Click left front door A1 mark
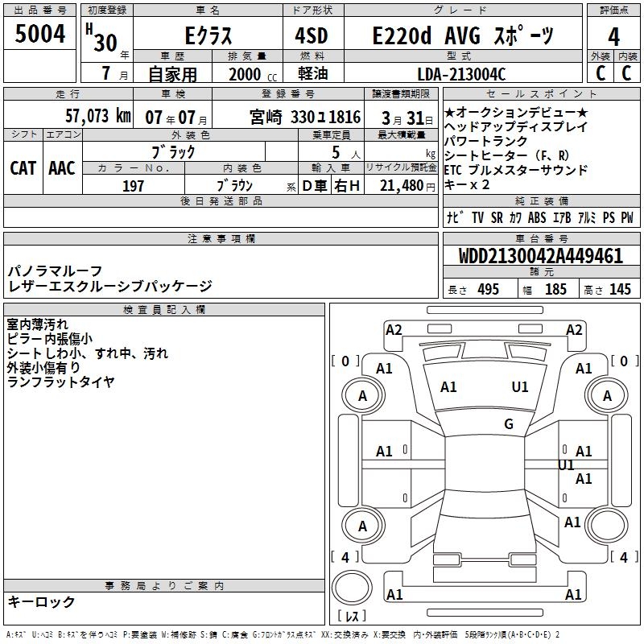 click(384, 452)
